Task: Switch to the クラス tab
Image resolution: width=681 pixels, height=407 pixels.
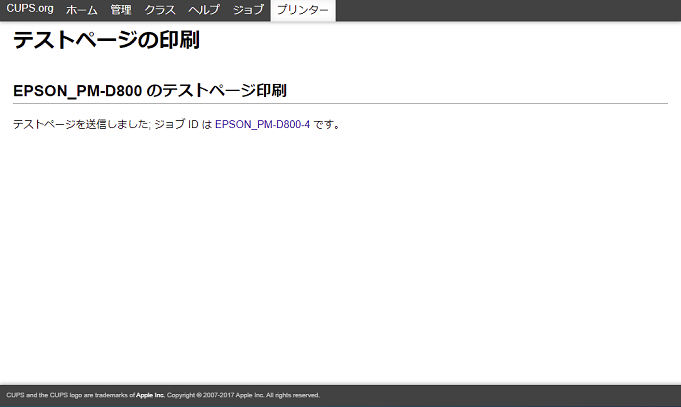Action: [160, 10]
